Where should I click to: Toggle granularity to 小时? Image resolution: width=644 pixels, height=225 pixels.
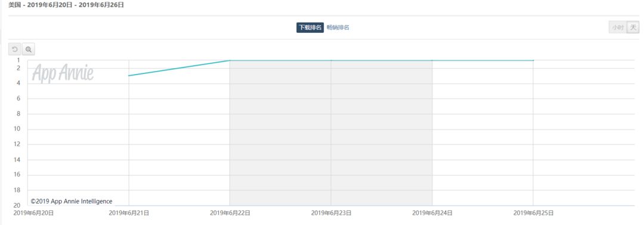pyautogui.click(x=618, y=27)
